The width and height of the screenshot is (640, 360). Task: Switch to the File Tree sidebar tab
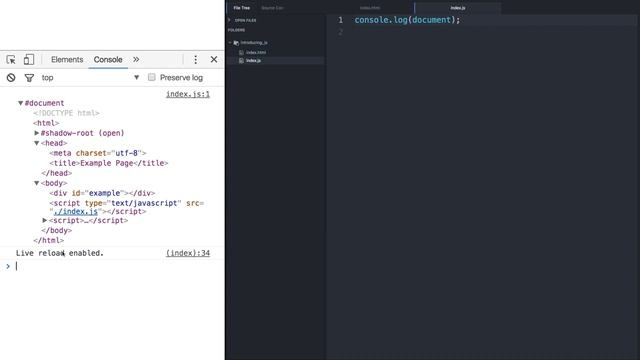coord(242,8)
